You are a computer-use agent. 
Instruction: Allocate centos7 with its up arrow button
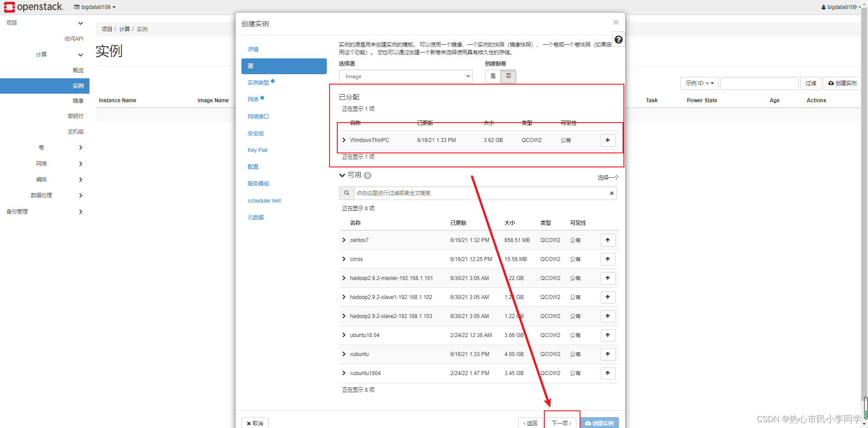coord(608,240)
